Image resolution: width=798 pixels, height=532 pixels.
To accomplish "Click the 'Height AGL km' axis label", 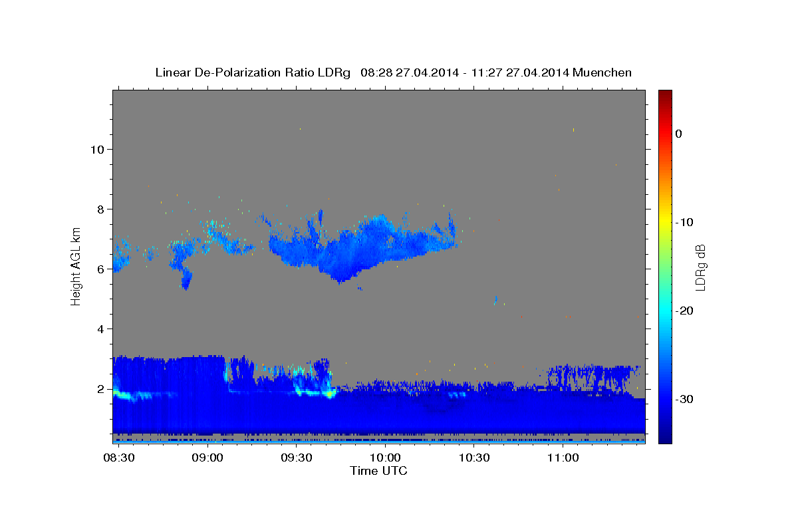I will (x=76, y=266).
